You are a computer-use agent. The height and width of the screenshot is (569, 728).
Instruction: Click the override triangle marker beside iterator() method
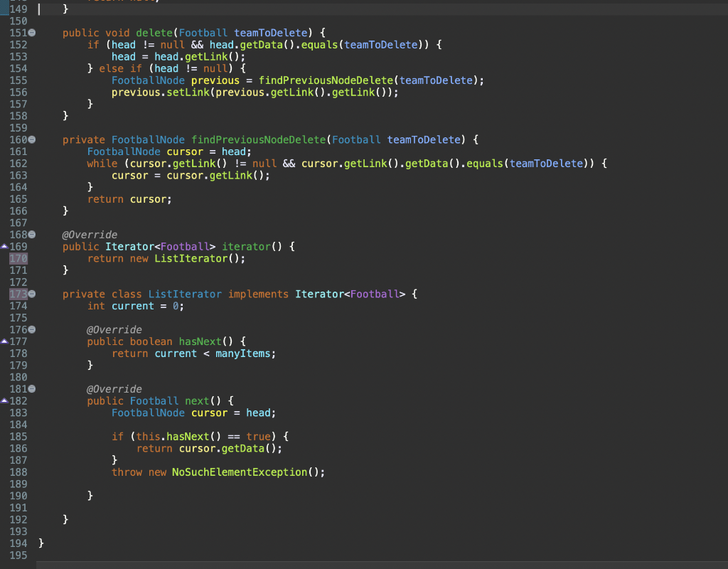(6, 246)
